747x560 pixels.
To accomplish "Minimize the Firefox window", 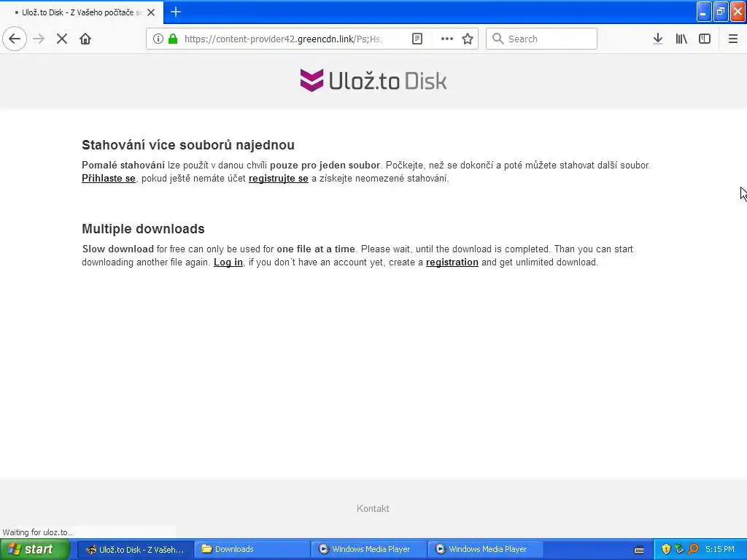I will [704, 12].
